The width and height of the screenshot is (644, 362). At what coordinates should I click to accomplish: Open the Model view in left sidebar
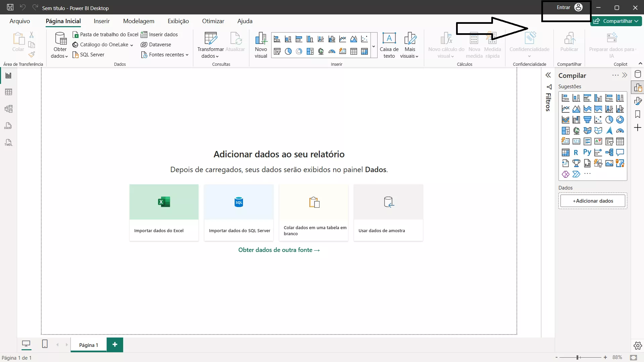9,109
